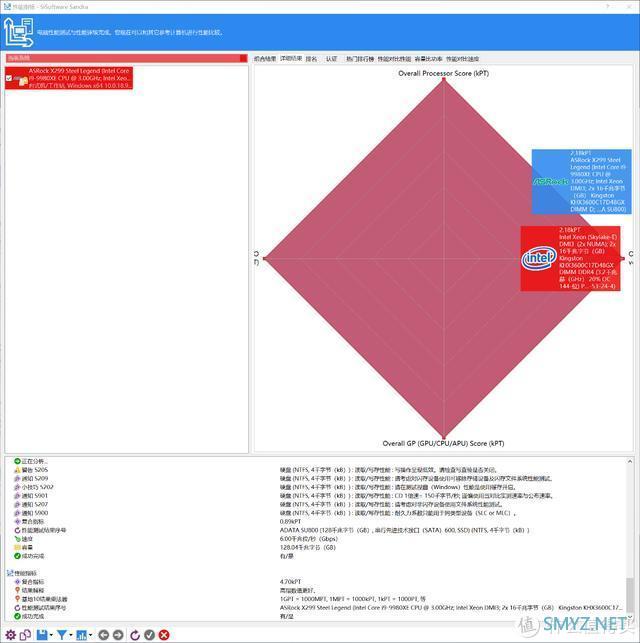
Task: Select the 正在分析 row
Action: tap(31, 461)
